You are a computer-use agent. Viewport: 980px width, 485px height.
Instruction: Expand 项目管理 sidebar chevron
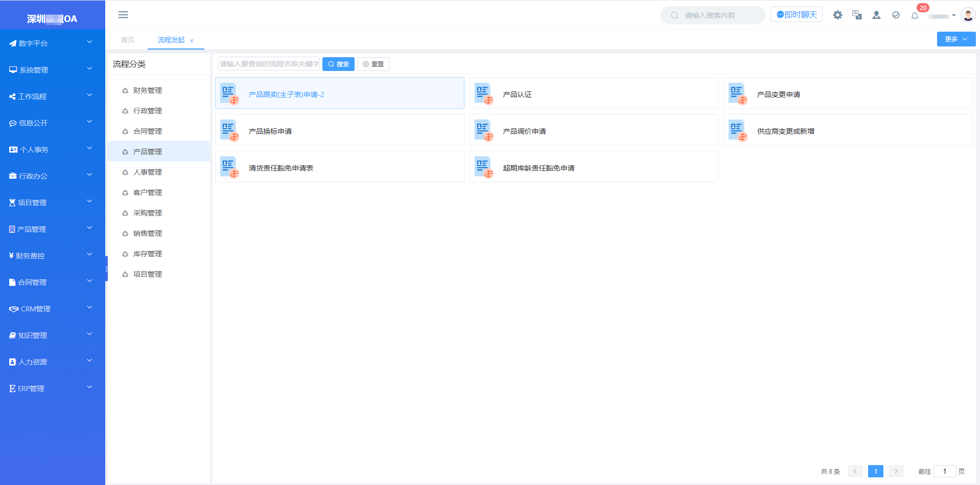click(x=89, y=201)
